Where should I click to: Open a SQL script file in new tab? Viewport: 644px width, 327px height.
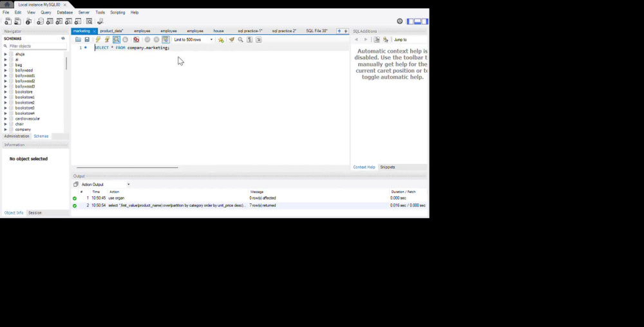[17, 21]
